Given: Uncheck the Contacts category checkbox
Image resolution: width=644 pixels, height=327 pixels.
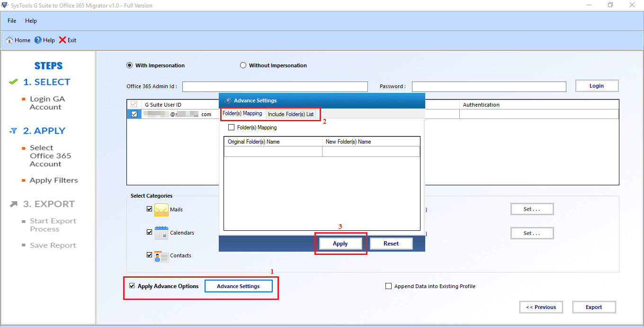Looking at the screenshot, I should point(150,255).
